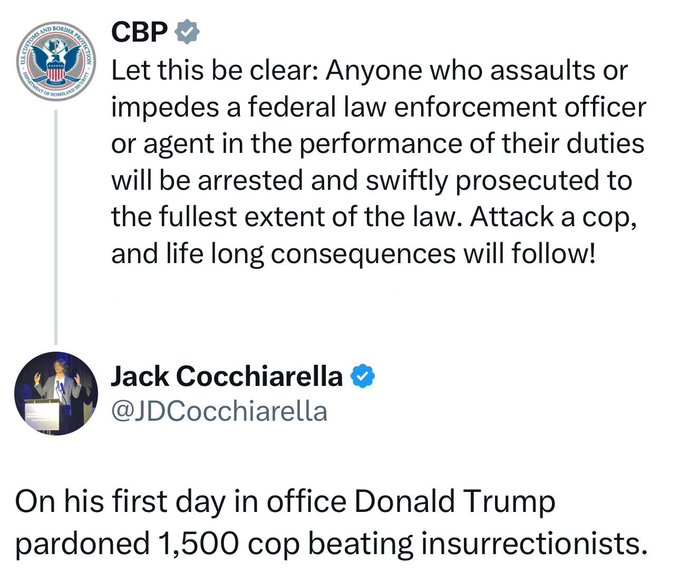Click the gray verified badge beside CBP
The image size is (680, 581).
(186, 32)
